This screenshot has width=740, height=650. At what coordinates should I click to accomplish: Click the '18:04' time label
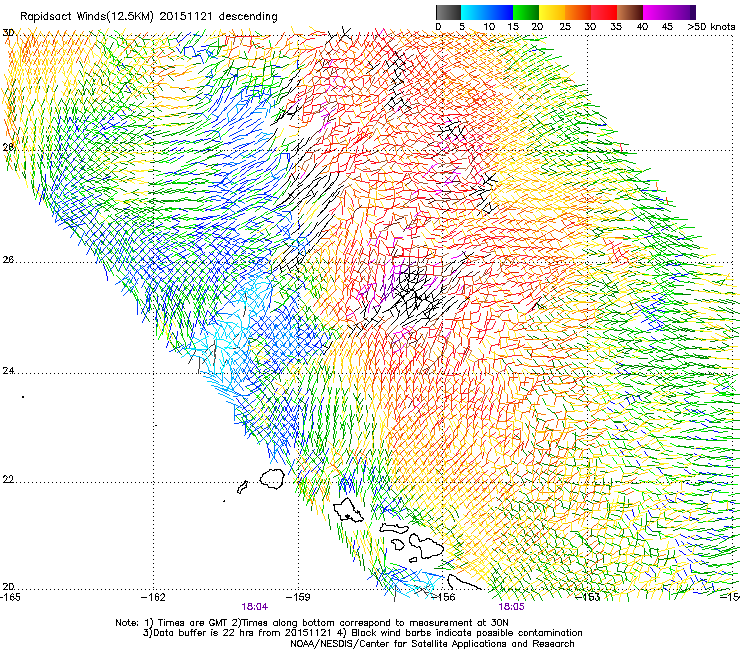254,607
